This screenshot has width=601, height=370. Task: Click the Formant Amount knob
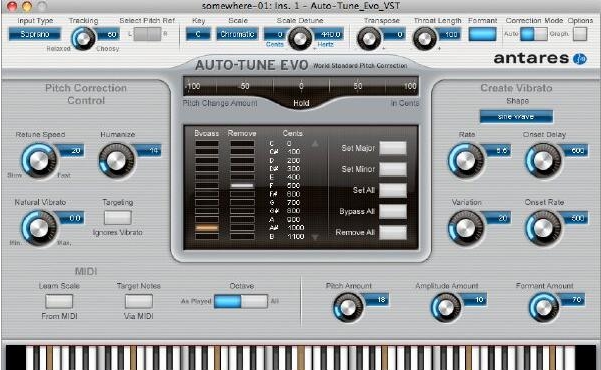point(544,308)
